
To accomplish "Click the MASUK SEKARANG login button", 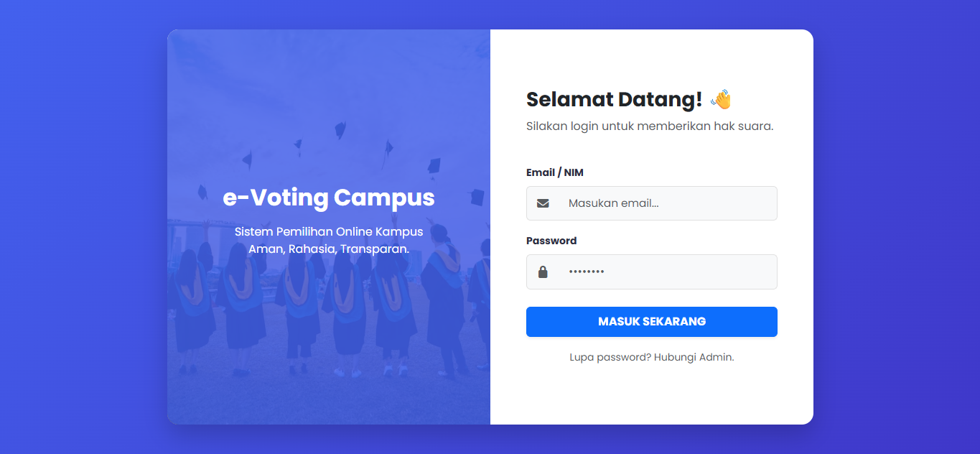I will tap(651, 321).
